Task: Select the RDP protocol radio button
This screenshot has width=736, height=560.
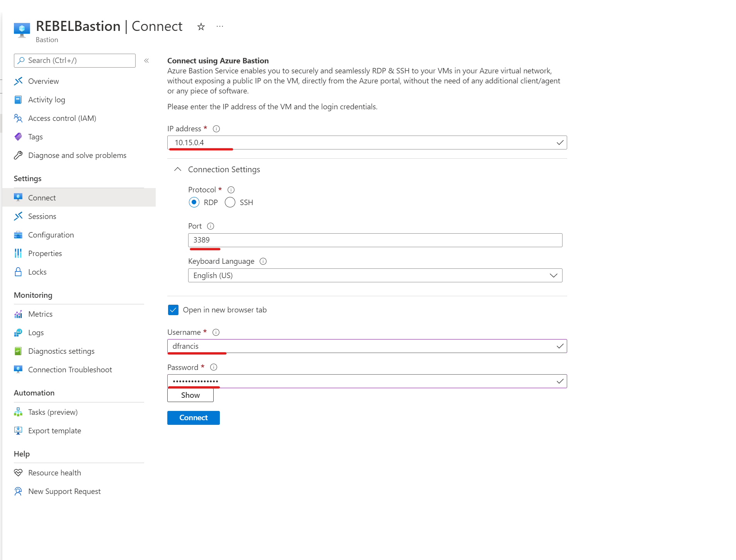Action: coord(194,202)
